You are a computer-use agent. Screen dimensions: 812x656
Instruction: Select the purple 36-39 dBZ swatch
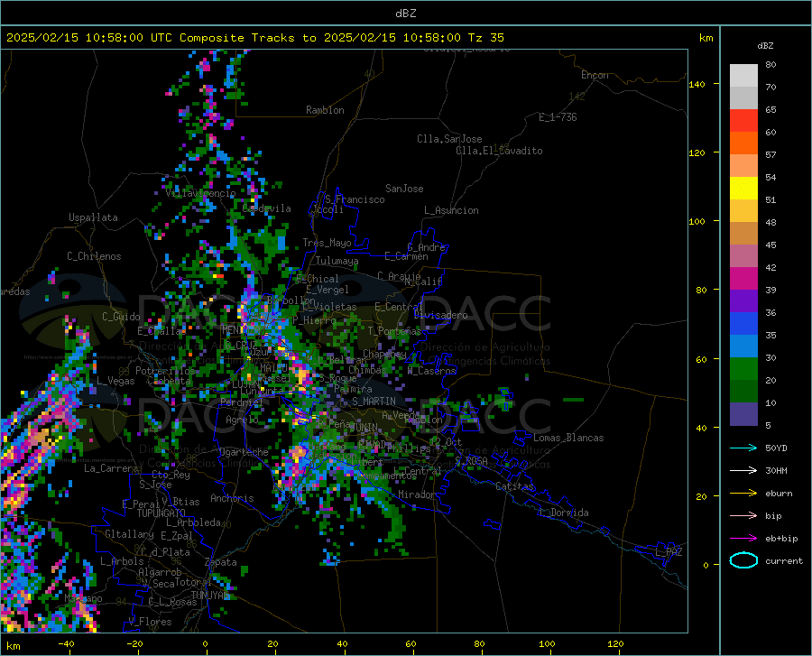pos(743,301)
